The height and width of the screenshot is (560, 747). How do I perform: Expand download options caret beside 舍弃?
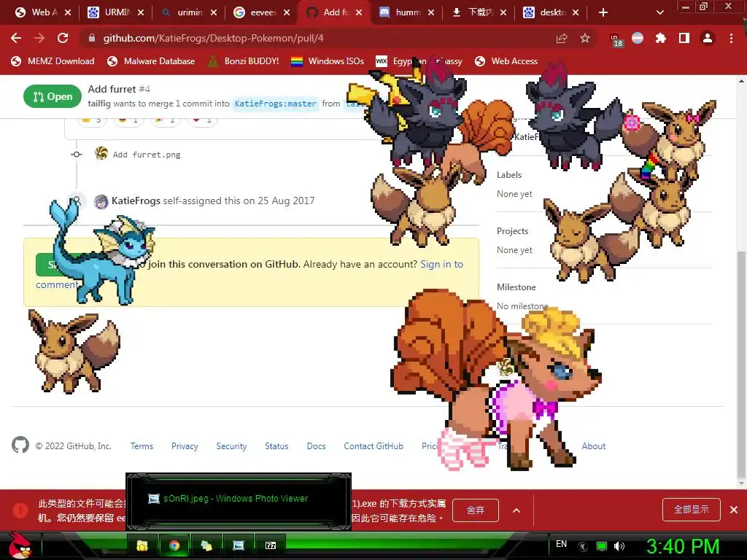click(x=516, y=510)
